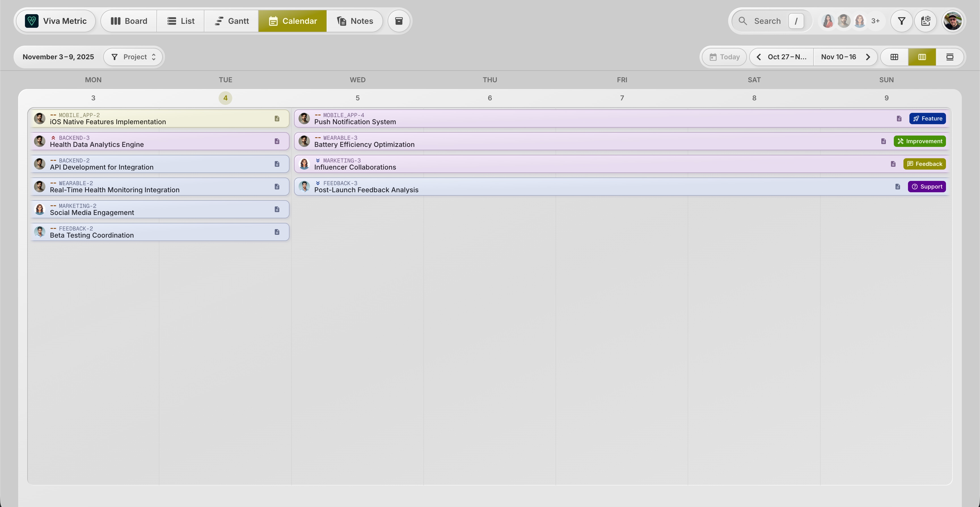Open the Project filter dropdown

pos(133,57)
